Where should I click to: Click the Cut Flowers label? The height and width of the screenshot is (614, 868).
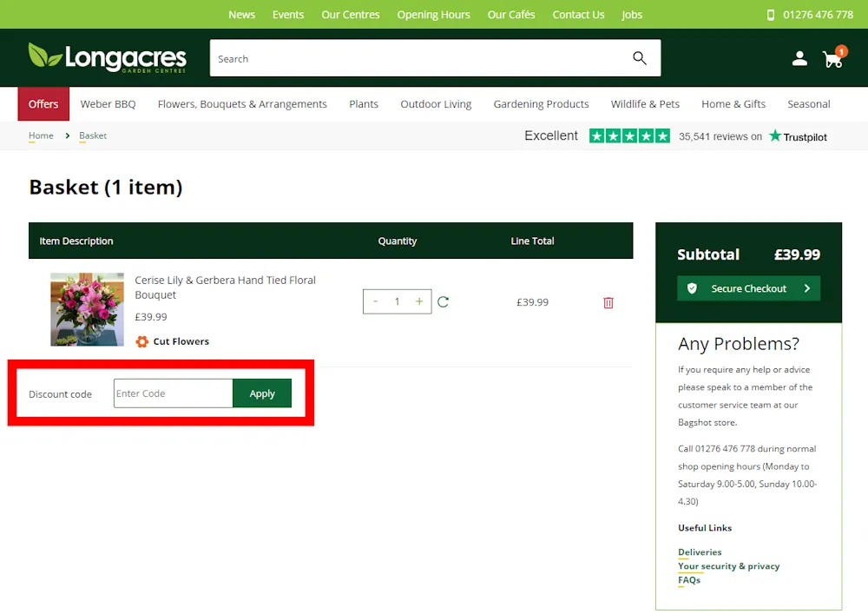pyautogui.click(x=181, y=341)
